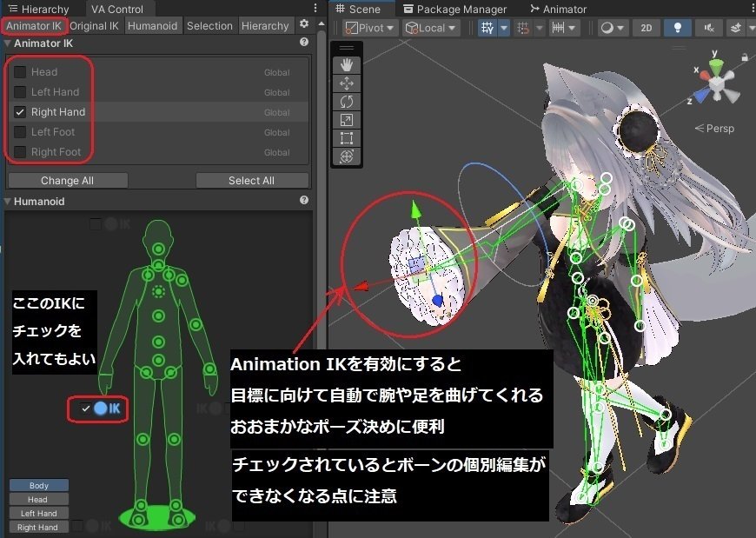Click red X arrow of move gizmo
756x538 pixels.
tap(362, 286)
